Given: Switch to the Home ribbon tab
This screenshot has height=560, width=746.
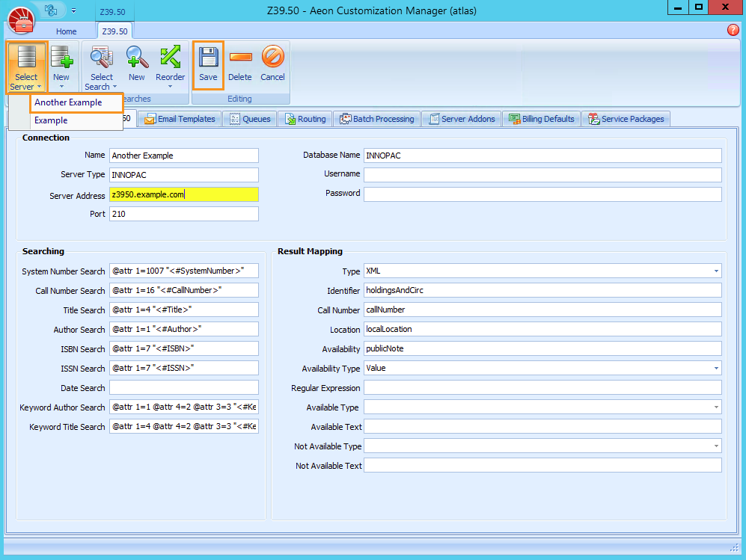Looking at the screenshot, I should click(x=66, y=31).
